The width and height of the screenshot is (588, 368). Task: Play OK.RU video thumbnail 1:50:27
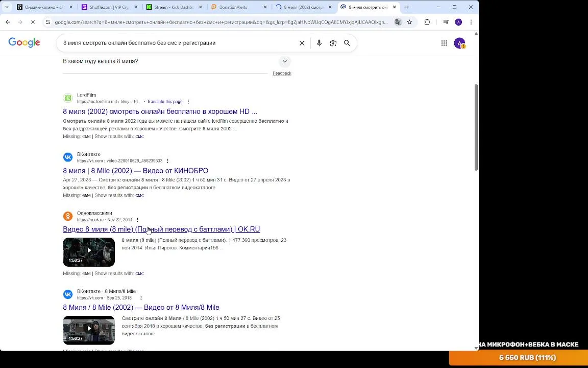coord(89,252)
